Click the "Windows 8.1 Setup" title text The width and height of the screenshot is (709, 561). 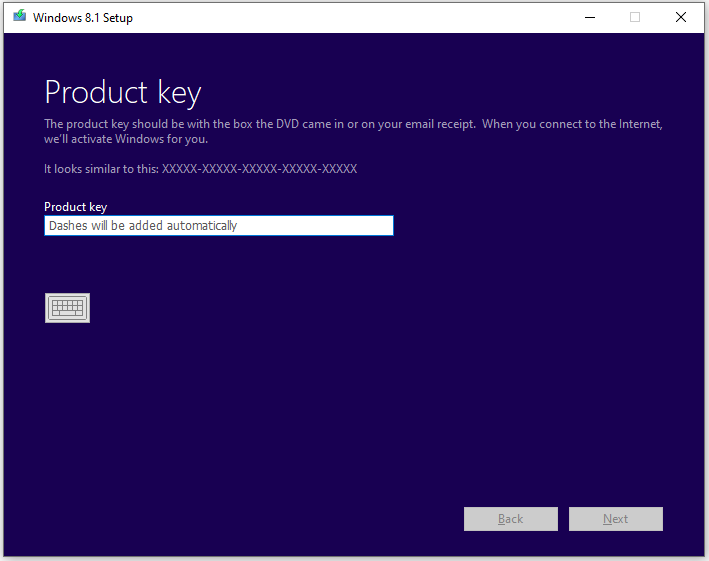pyautogui.click(x=83, y=18)
